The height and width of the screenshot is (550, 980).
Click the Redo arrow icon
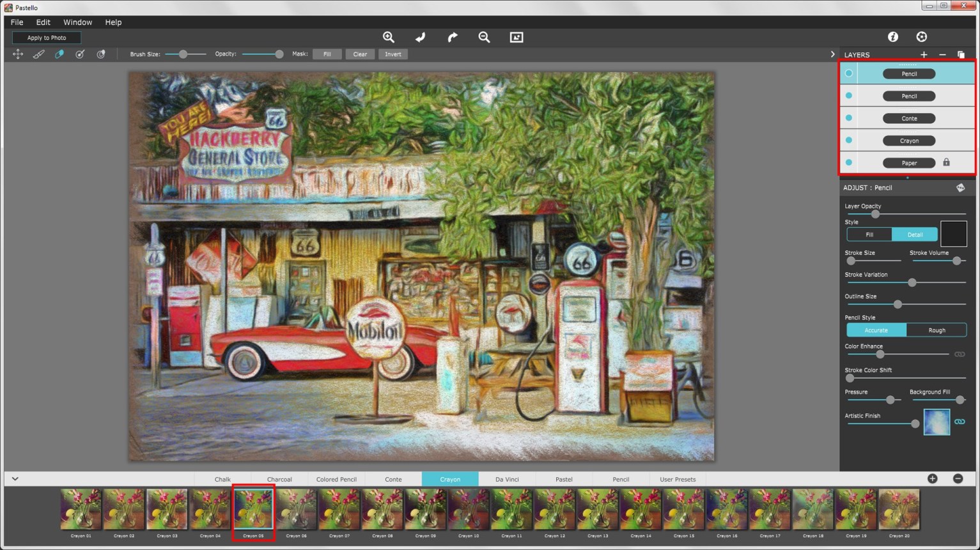point(452,37)
